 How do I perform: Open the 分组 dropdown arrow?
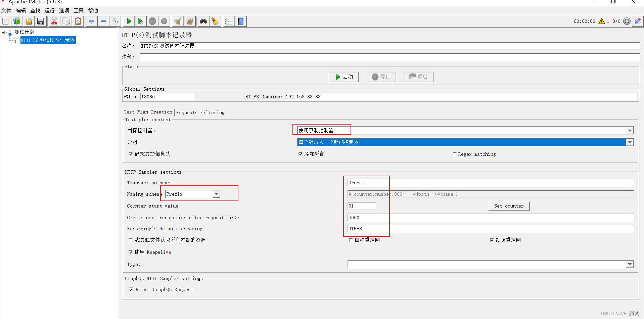point(630,142)
